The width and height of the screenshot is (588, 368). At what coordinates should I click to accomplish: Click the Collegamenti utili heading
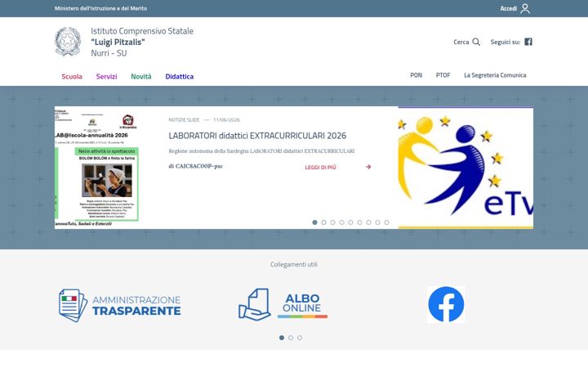click(294, 264)
